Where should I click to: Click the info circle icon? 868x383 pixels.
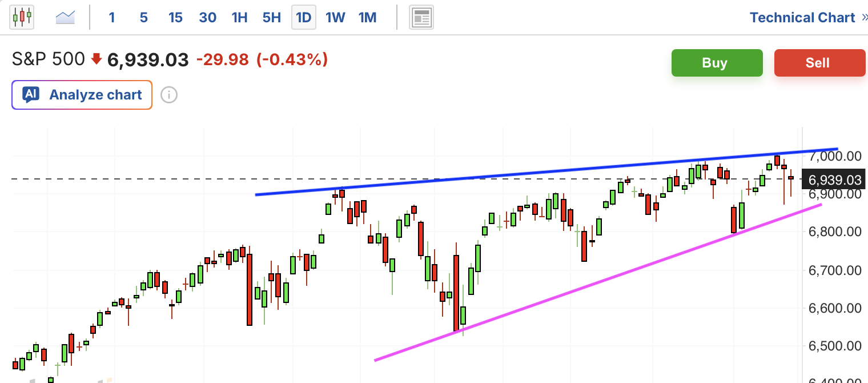[168, 95]
